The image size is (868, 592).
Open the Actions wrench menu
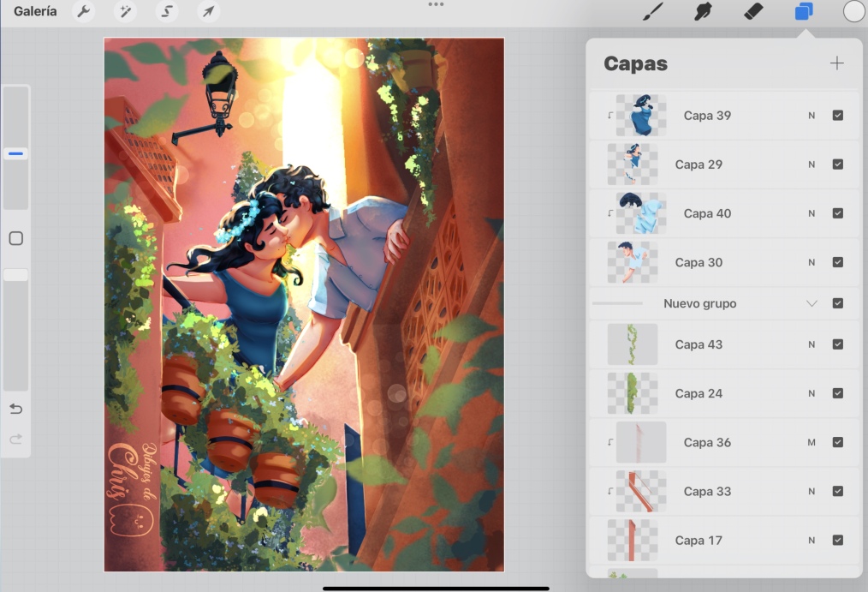(83, 12)
